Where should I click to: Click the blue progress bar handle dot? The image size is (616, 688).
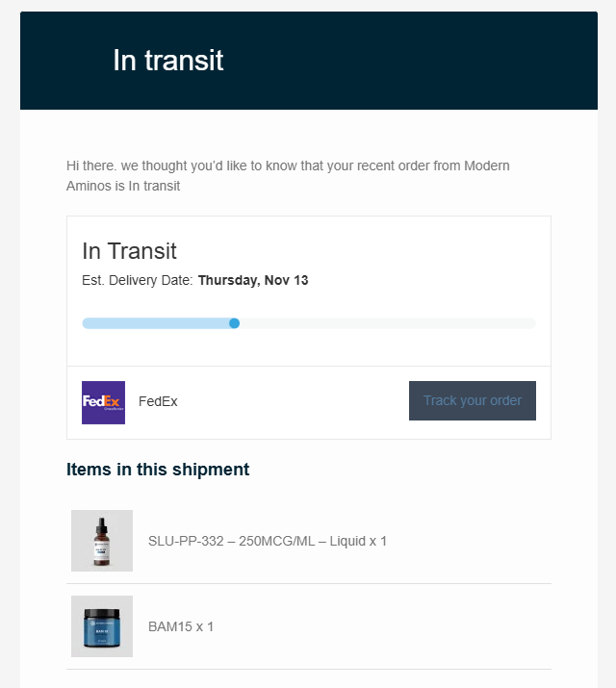point(234,323)
